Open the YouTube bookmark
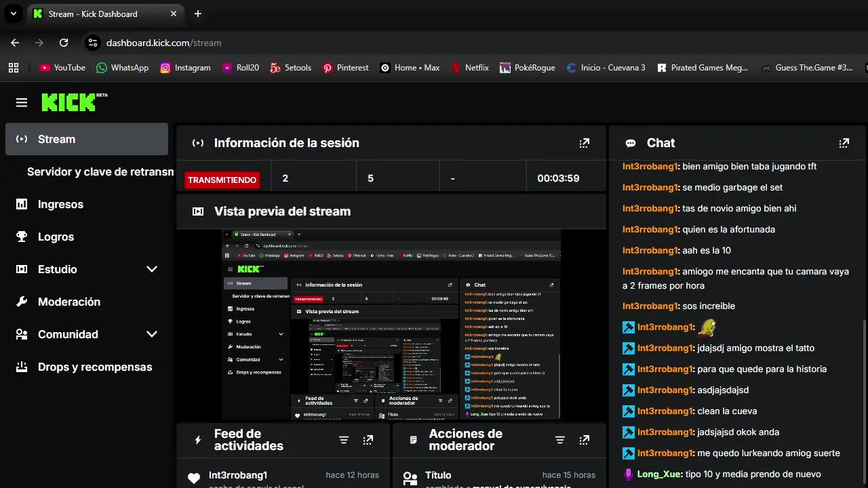 click(x=62, y=68)
